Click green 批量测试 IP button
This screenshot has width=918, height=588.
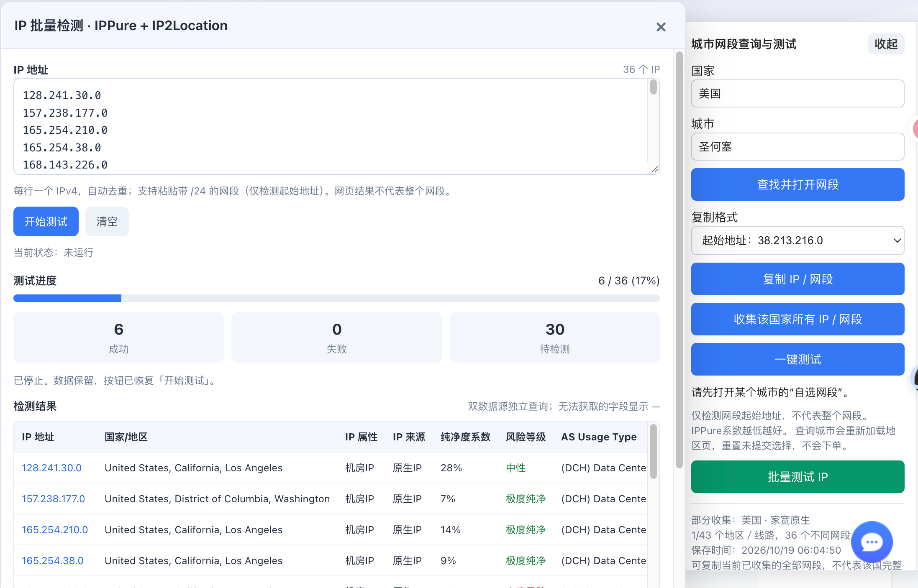point(797,477)
